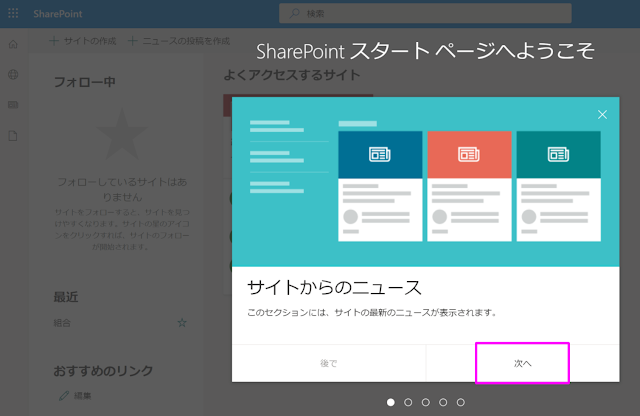
Task: Click the 後で button
Action: (329, 363)
